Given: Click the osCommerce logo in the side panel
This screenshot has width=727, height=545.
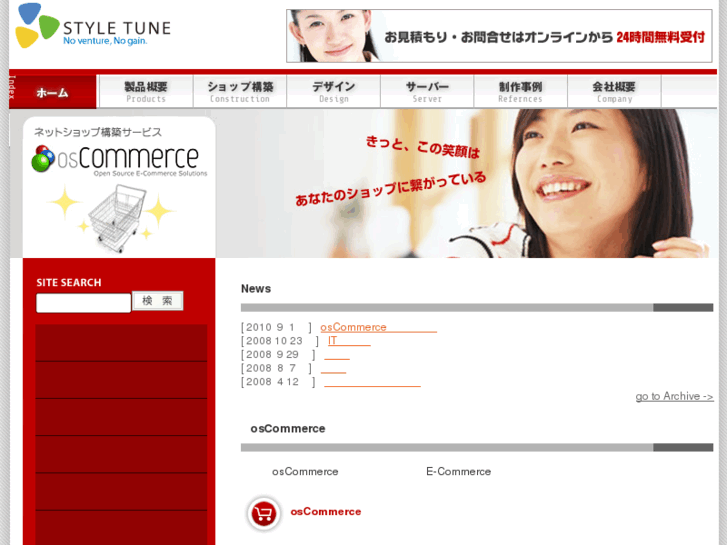Looking at the screenshot, I should pyautogui.click(x=119, y=160).
